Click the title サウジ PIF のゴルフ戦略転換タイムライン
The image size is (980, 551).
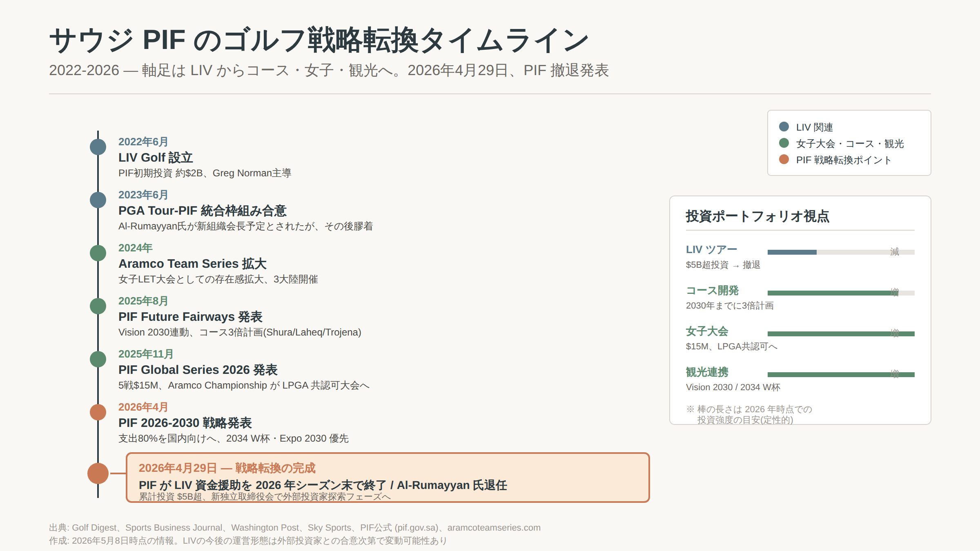tap(319, 40)
